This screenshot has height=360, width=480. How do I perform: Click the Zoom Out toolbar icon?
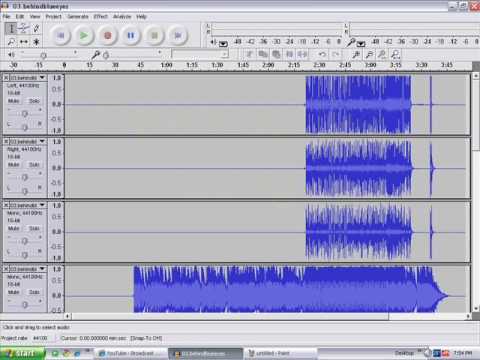click(x=369, y=54)
